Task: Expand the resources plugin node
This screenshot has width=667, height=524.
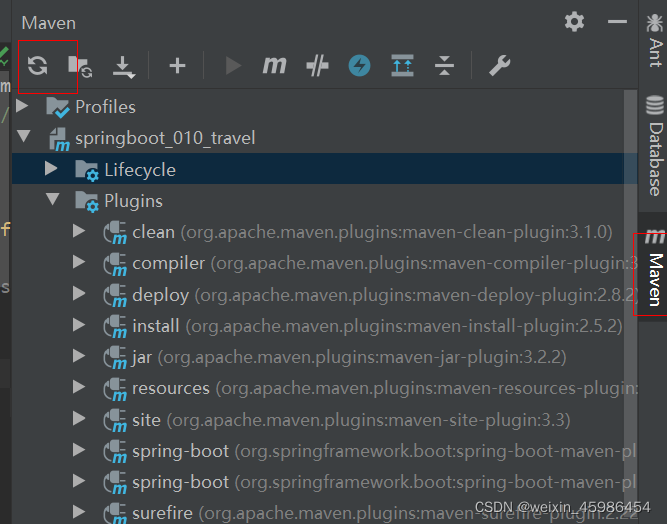Action: pyautogui.click(x=79, y=387)
